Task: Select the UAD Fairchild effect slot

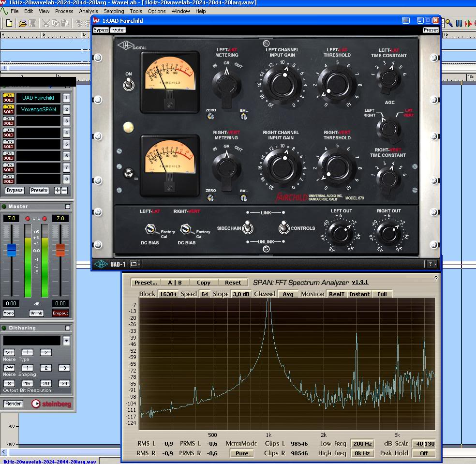Action: tap(39, 98)
